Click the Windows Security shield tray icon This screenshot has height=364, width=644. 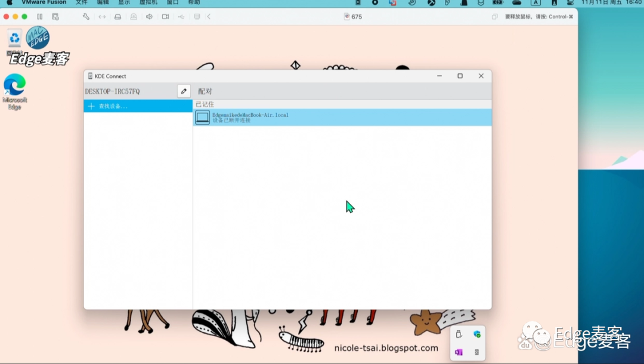coord(477,334)
